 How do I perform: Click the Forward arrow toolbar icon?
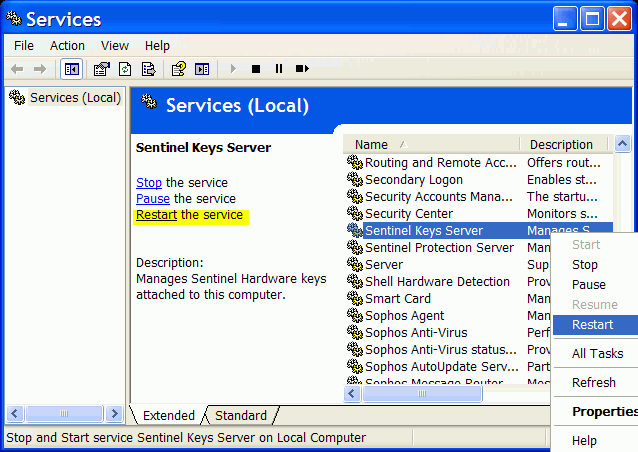coord(40,69)
